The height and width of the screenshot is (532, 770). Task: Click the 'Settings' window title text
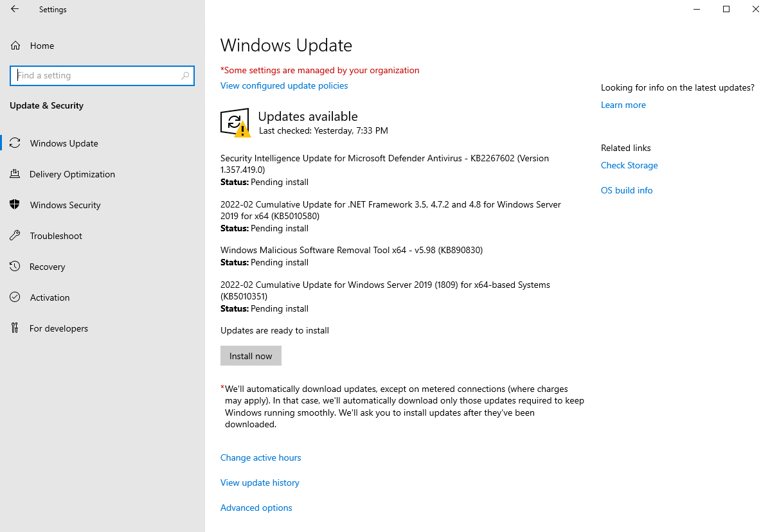(53, 10)
